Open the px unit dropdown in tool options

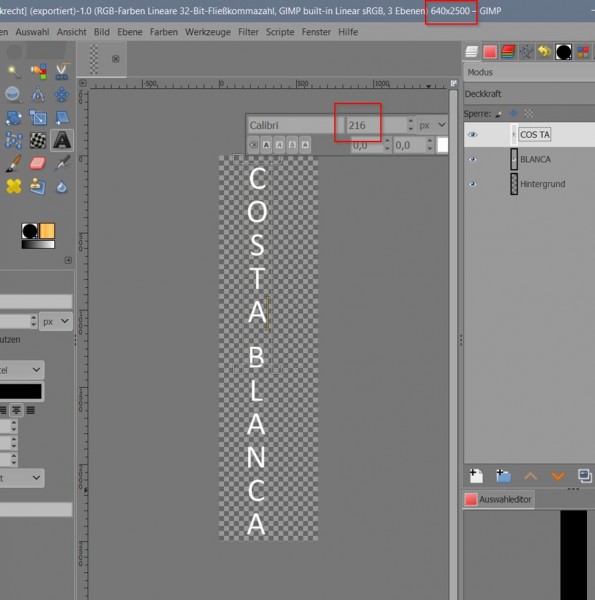coord(56,321)
